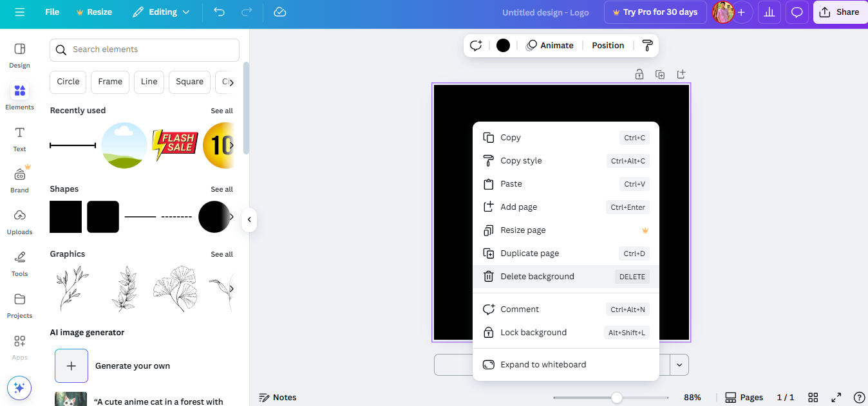Image resolution: width=868 pixels, height=406 pixels.
Task: Select Lock background from context menu
Action: click(x=566, y=332)
